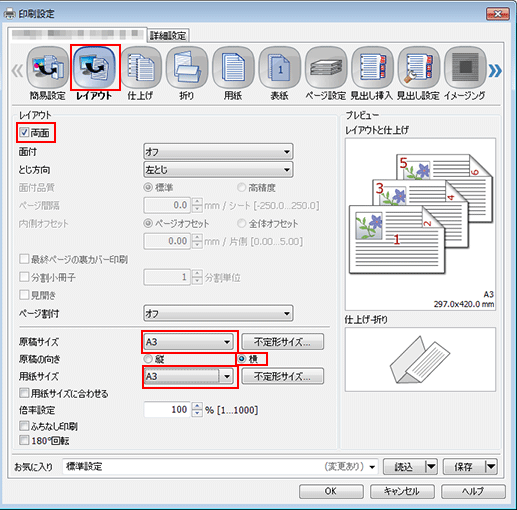Open the 面付 dropdown

218,152
